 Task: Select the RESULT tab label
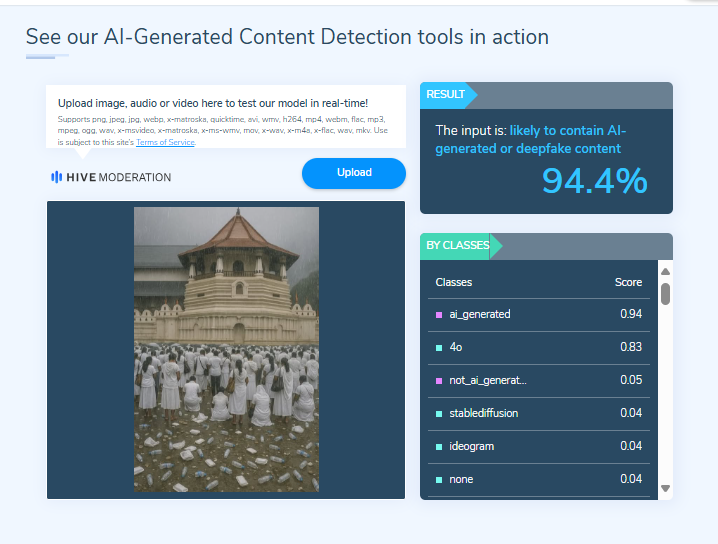click(445, 94)
